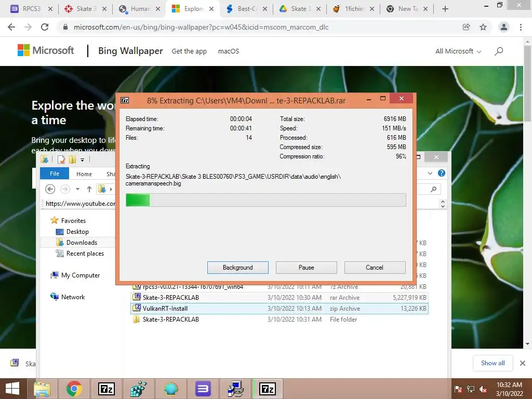Click the muted volume tray icon
Image resolution: width=532 pixels, height=399 pixels.
pos(483,389)
